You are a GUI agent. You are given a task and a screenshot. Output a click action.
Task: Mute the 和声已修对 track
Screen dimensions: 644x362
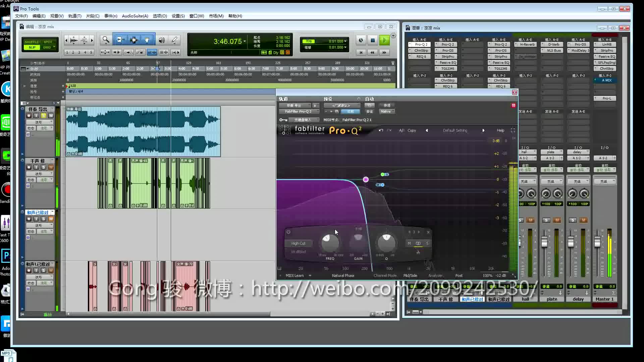point(51,219)
